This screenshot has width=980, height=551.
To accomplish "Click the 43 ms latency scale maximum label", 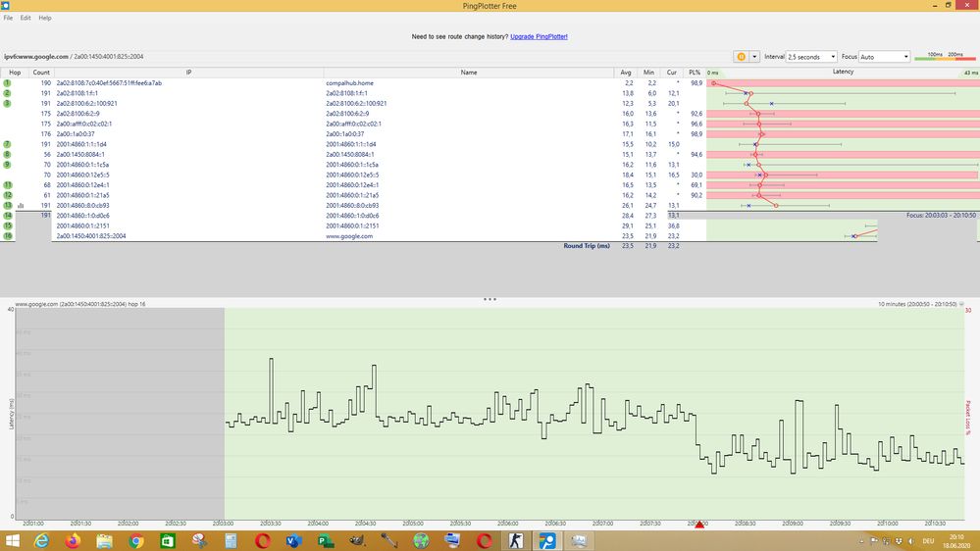I will point(970,74).
